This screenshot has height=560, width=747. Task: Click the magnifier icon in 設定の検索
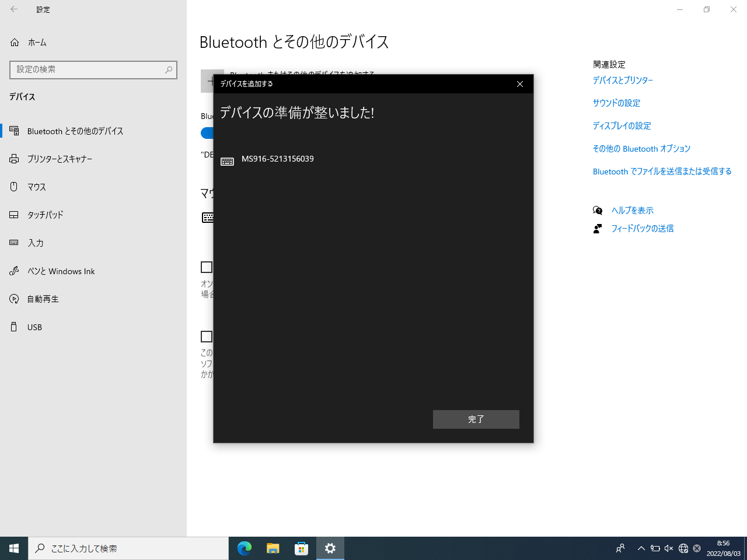click(x=169, y=69)
